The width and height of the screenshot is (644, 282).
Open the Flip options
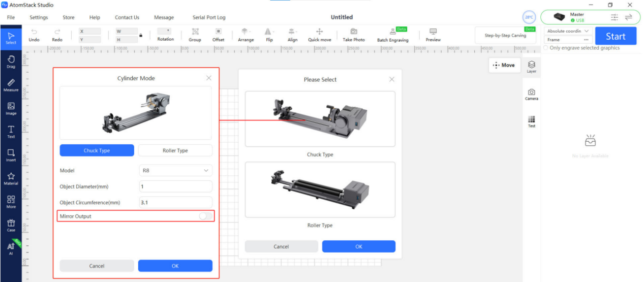(x=269, y=35)
